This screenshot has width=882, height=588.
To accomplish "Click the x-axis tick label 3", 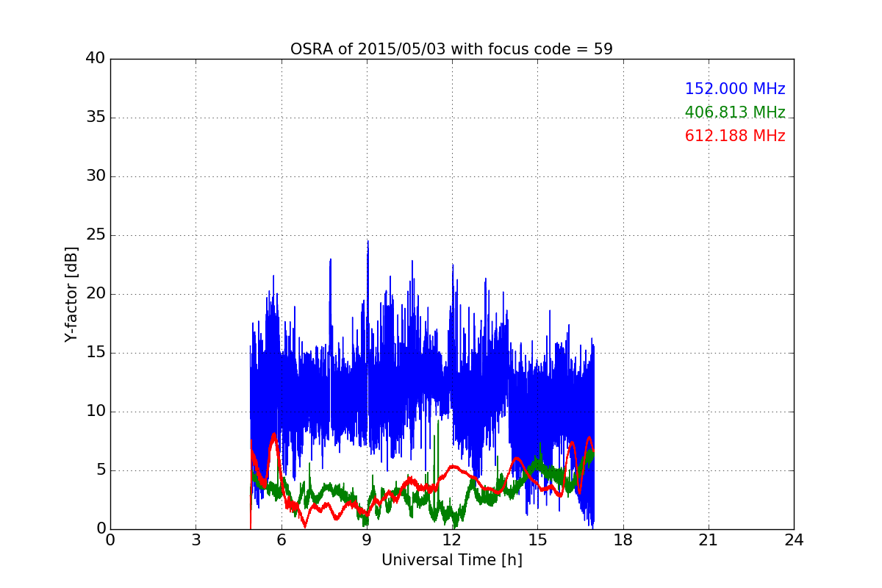I will pyautogui.click(x=196, y=540).
